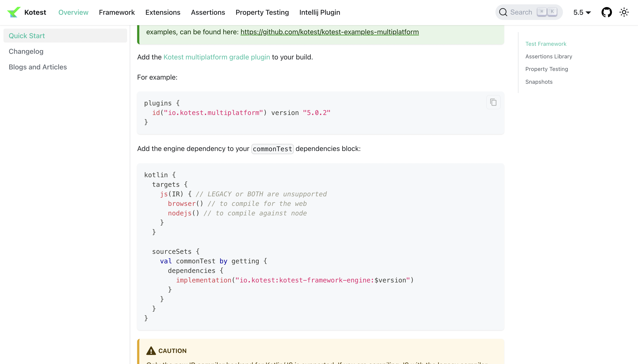Click the Kotest logo
The height and width of the screenshot is (364, 638).
[x=14, y=12]
